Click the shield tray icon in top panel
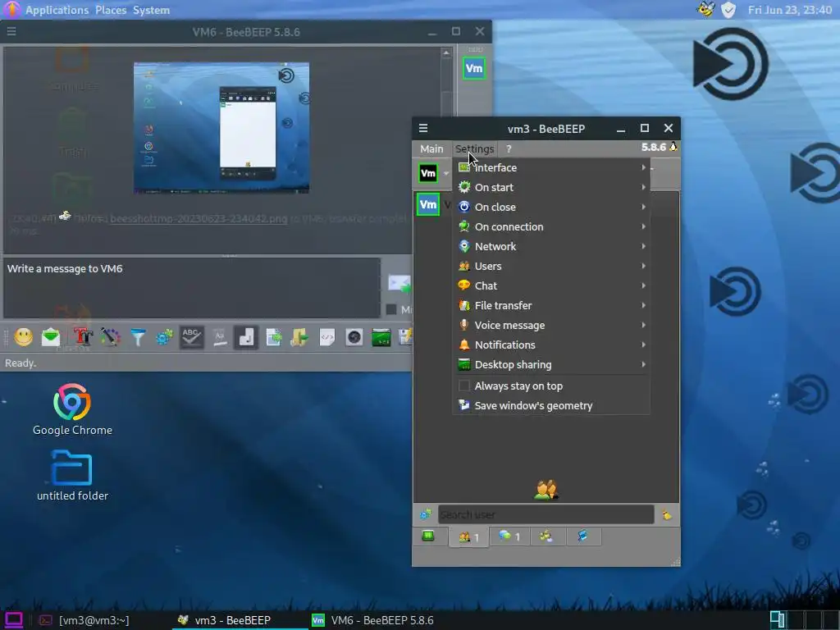The width and height of the screenshot is (840, 630). click(728, 10)
